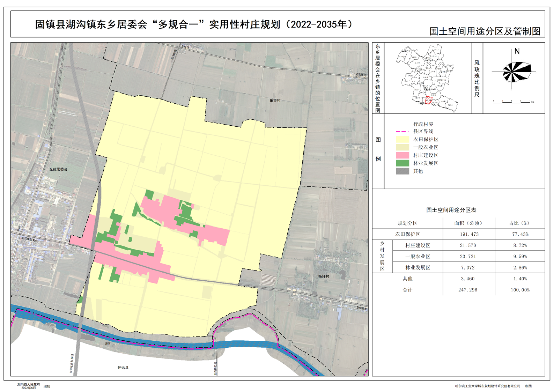Click the 村庄建设区 pink legend swatch

pyautogui.click(x=402, y=155)
